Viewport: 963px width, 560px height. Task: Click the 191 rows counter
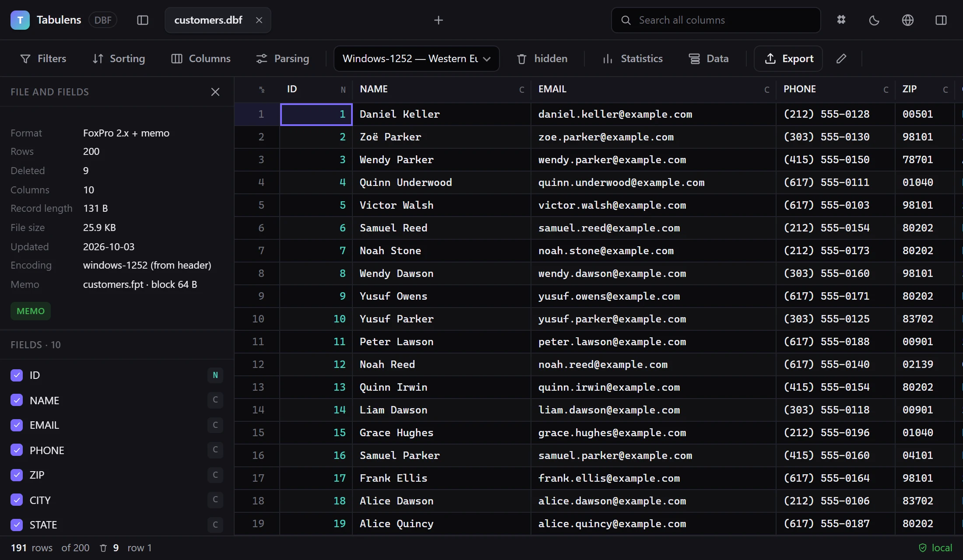tap(32, 548)
